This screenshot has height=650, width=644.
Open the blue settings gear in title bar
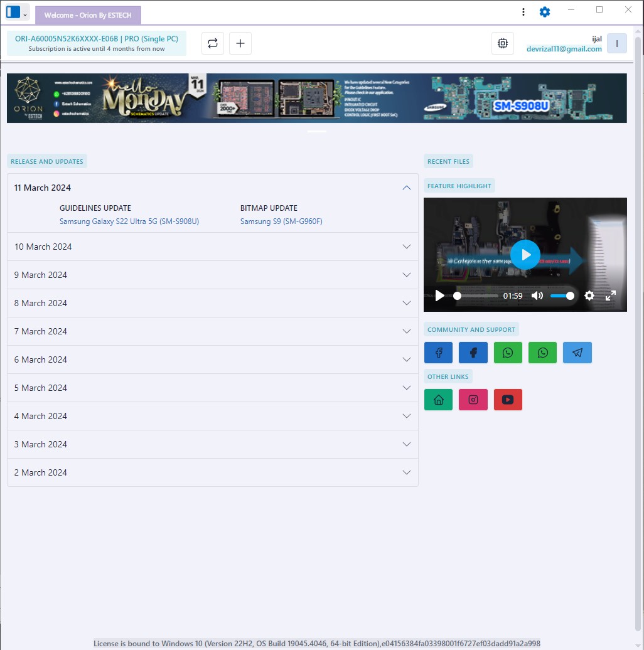544,12
